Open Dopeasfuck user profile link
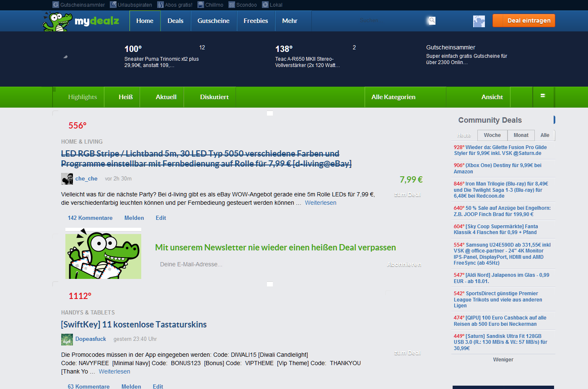 91,339
